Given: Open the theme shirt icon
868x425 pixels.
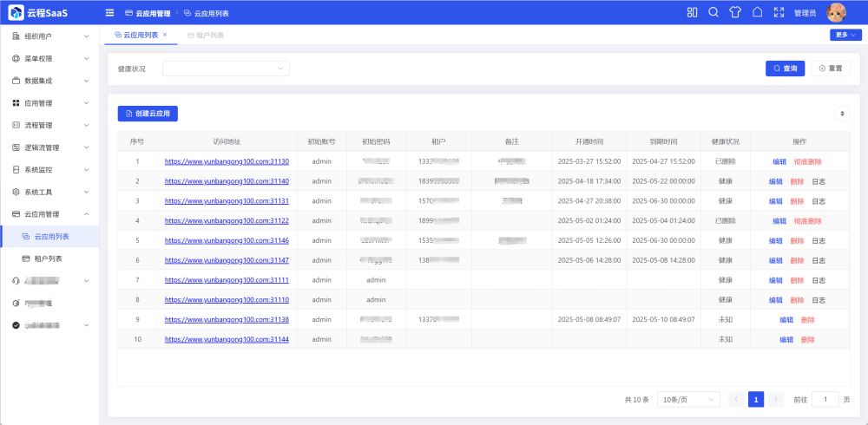Looking at the screenshot, I should click(735, 12).
